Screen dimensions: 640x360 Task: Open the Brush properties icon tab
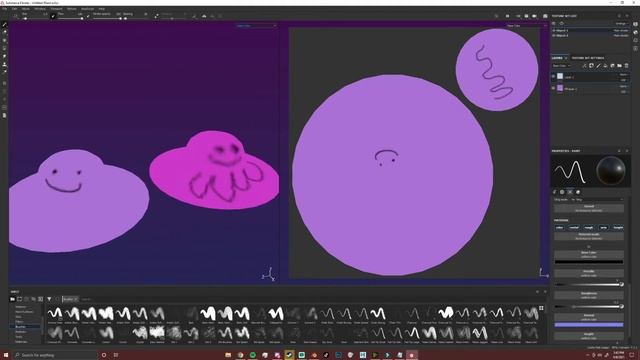click(555, 192)
